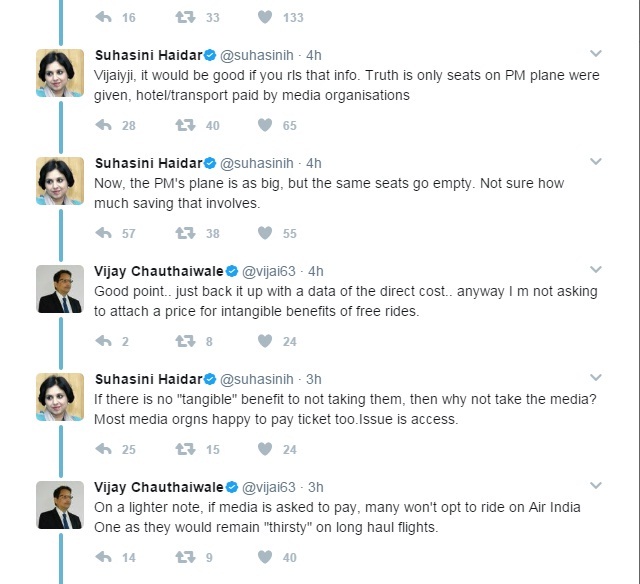
Task: Retweet Vijay's 'Good point' tweet
Action: tap(185, 341)
